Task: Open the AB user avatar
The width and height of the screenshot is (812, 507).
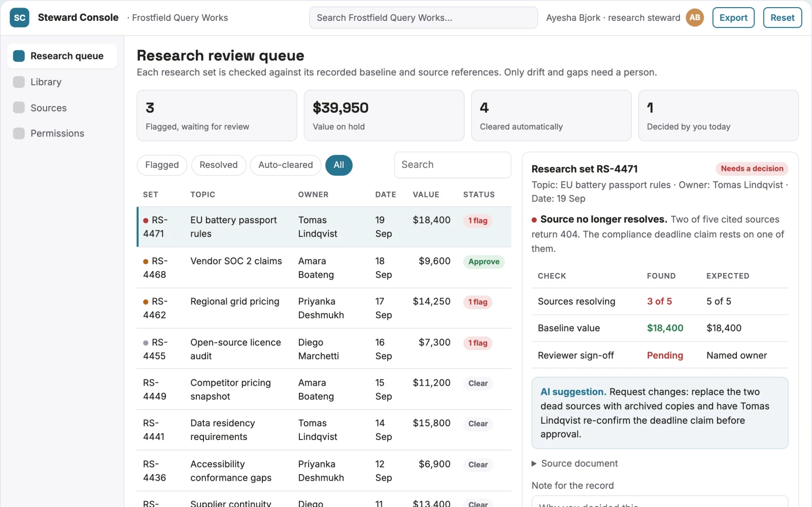Action: click(695, 18)
